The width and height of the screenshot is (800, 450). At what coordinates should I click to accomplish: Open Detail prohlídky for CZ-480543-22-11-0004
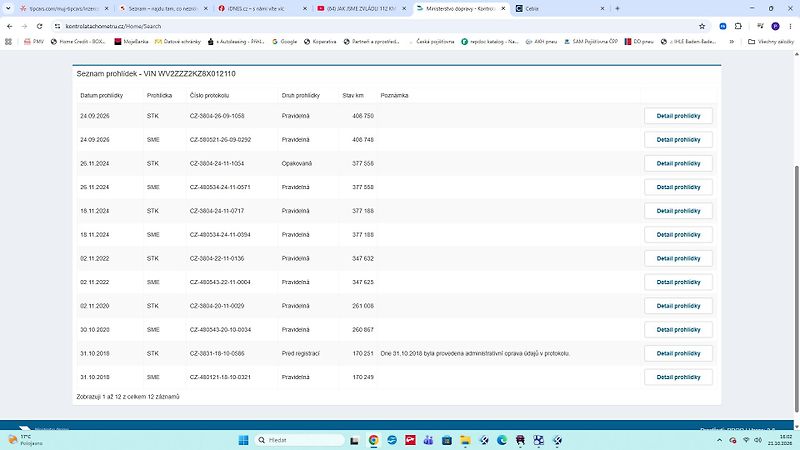[678, 282]
